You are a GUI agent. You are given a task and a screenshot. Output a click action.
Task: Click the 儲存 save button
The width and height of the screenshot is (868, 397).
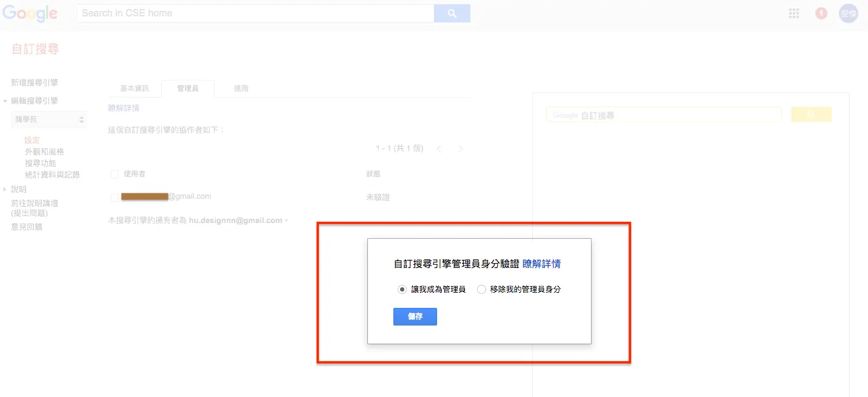[415, 317]
